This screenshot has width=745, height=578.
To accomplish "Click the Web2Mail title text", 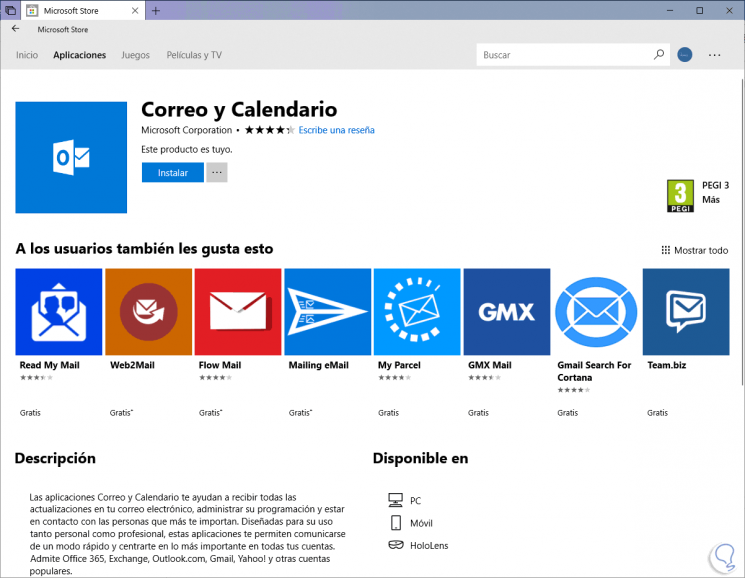I will (132, 365).
